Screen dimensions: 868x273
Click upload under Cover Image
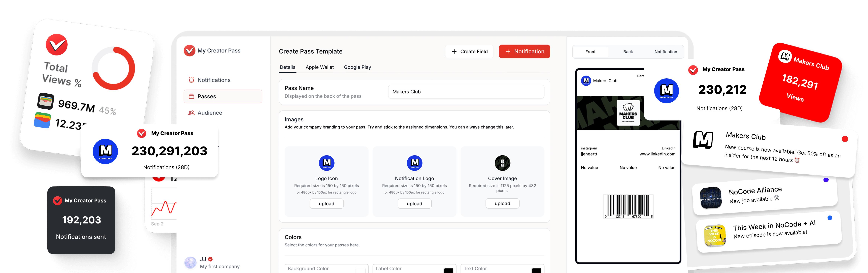click(502, 203)
